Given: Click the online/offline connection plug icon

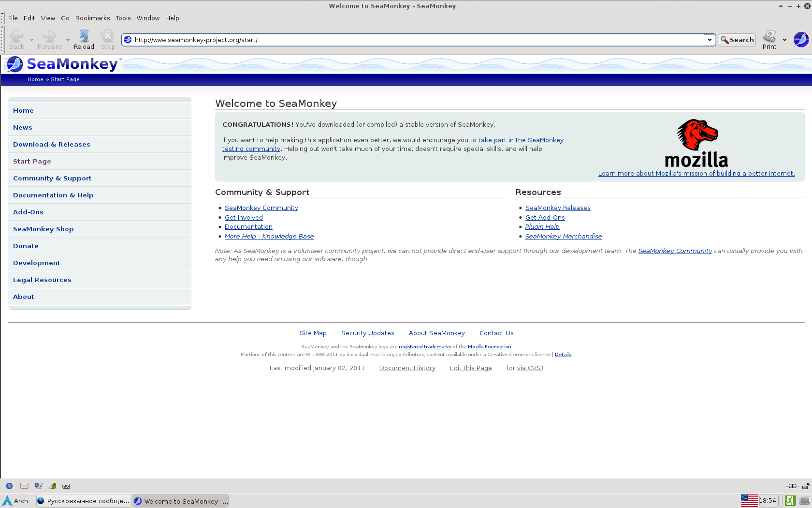Looking at the screenshot, I should tap(792, 486).
